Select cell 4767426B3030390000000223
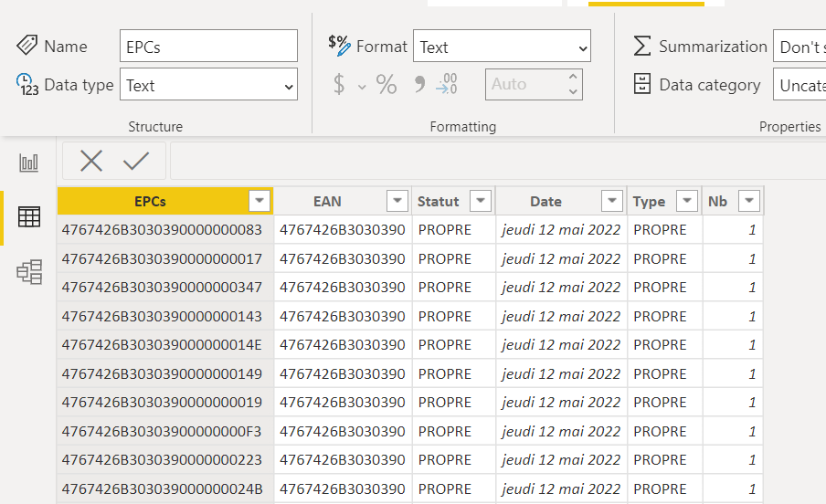 [x=164, y=459]
